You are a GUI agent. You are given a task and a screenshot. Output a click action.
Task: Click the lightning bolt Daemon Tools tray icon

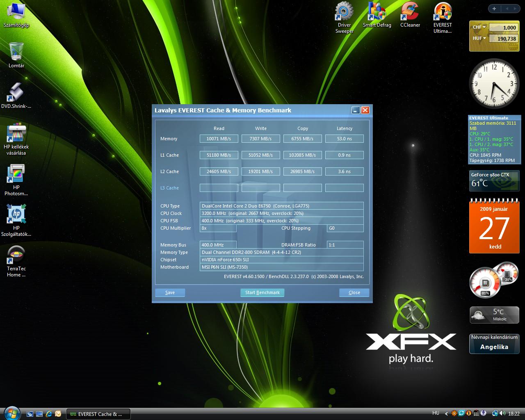484,413
